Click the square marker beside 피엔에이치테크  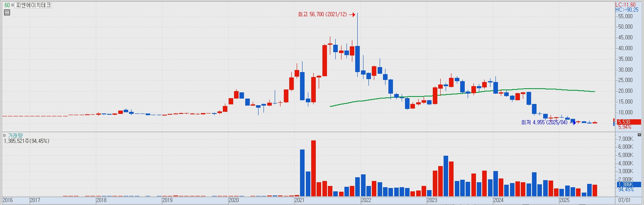coord(12,5)
